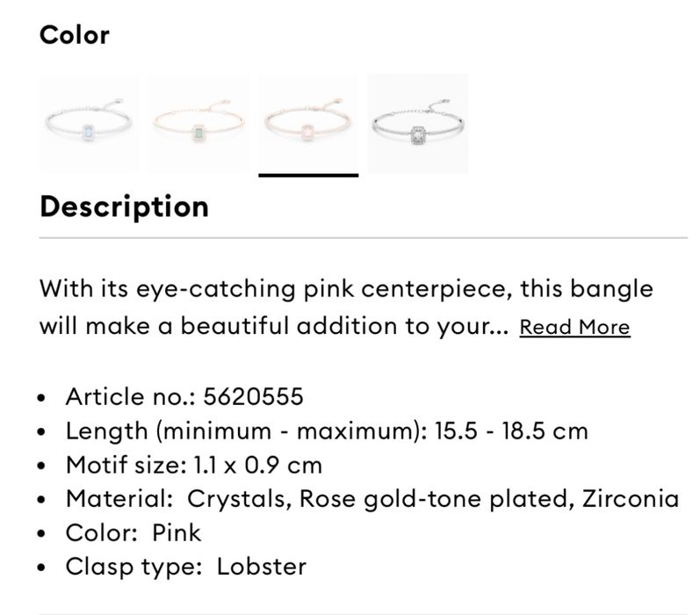The image size is (700, 615).
Task: Click the Color section heading
Action: point(75,35)
